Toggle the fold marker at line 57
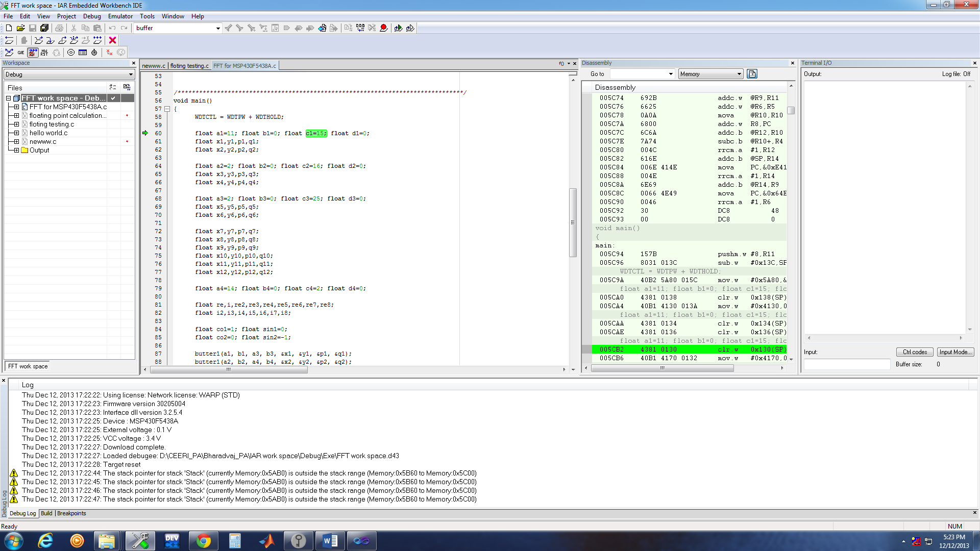 point(167,109)
